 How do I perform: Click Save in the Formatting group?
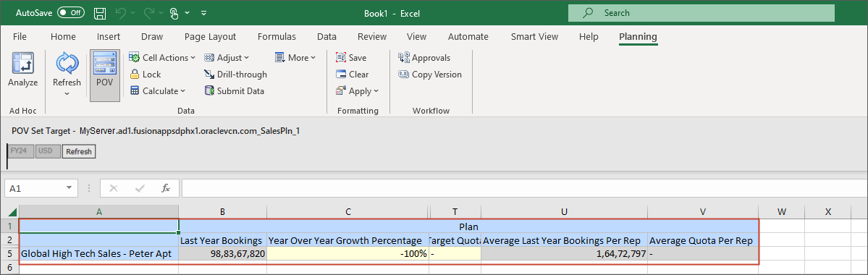[351, 58]
